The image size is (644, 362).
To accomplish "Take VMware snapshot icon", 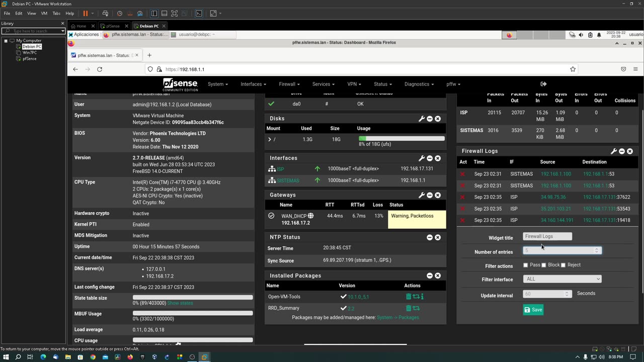I will coord(119,14).
